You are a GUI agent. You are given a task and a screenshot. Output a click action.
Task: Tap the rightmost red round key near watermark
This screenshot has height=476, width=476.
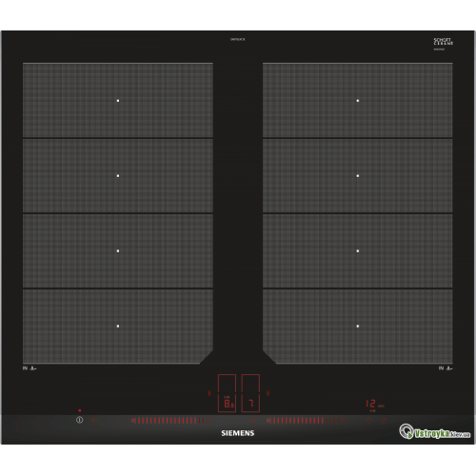tap(384, 421)
